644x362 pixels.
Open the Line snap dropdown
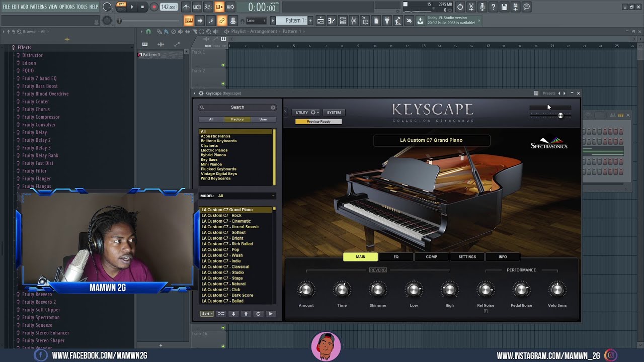(256, 21)
